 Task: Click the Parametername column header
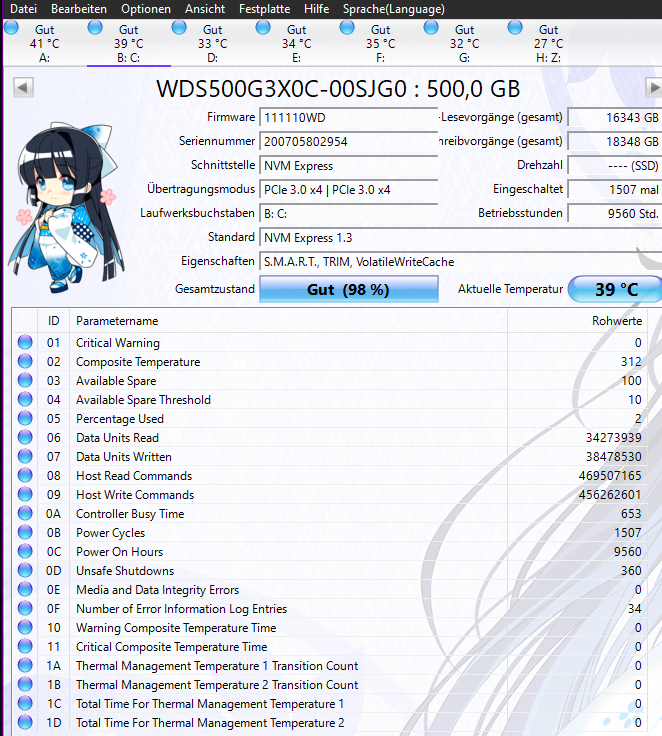[288, 321]
